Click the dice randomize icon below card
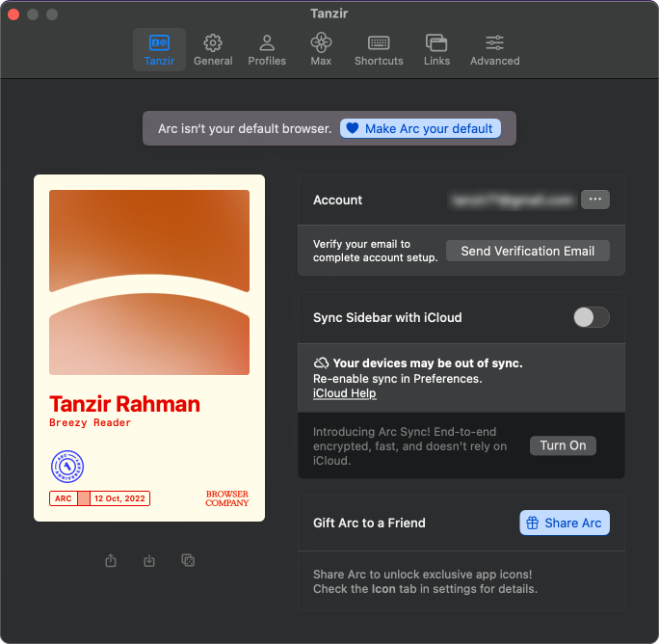Viewport: 659px width, 644px height. pos(188,560)
